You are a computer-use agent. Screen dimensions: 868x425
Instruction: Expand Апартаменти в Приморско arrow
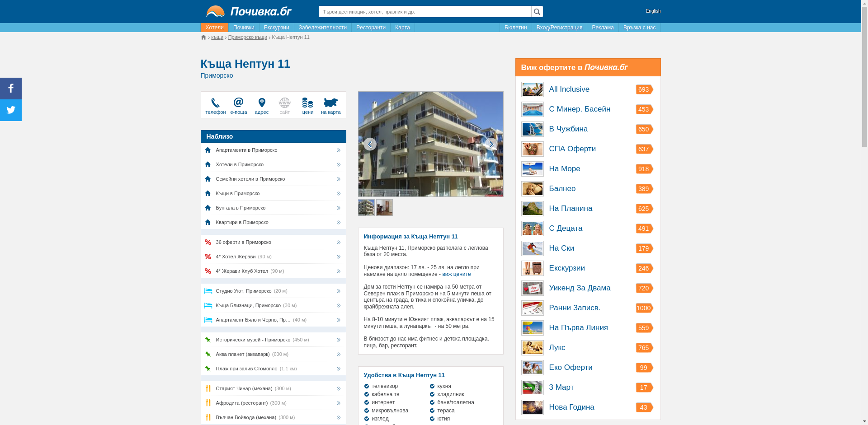338,150
